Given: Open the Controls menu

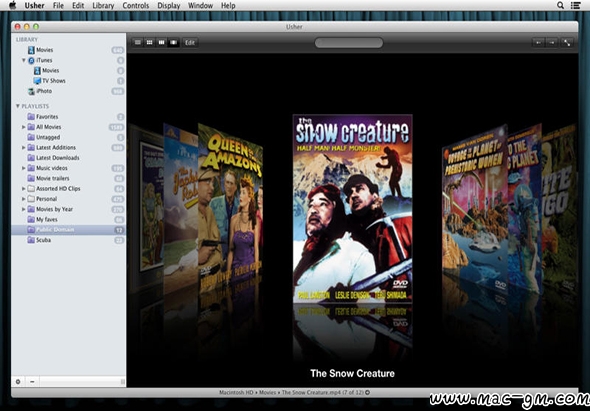Looking at the screenshot, I should [136, 5].
